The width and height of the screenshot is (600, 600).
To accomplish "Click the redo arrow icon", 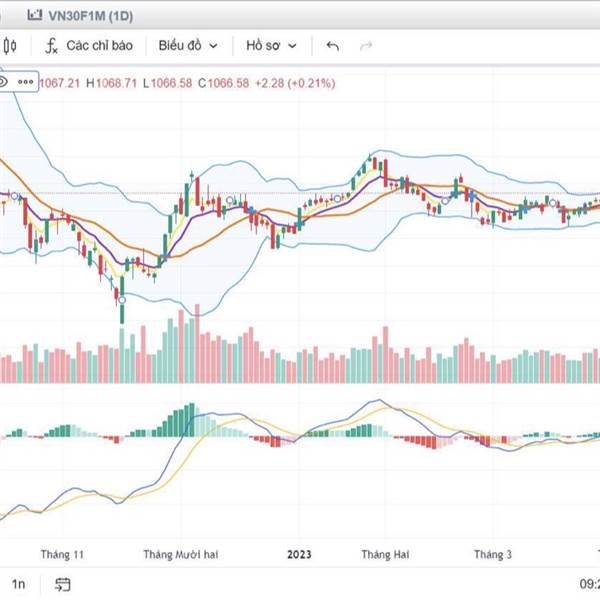I will tap(365, 46).
